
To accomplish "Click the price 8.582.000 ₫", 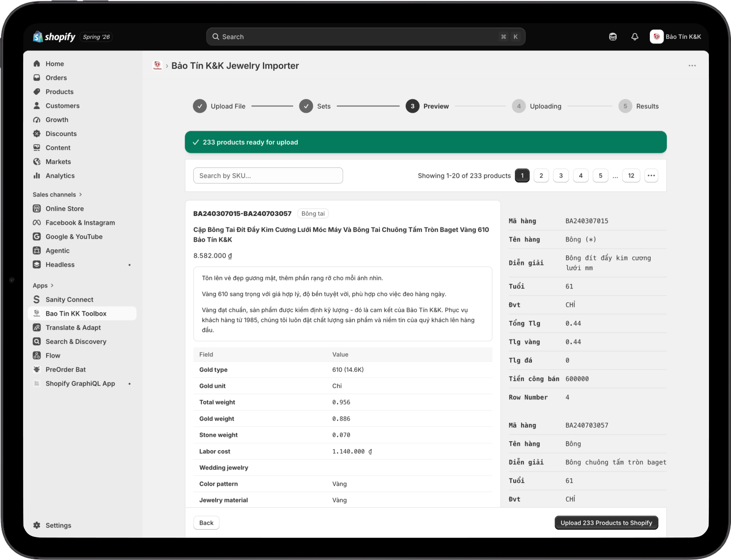I will click(213, 256).
